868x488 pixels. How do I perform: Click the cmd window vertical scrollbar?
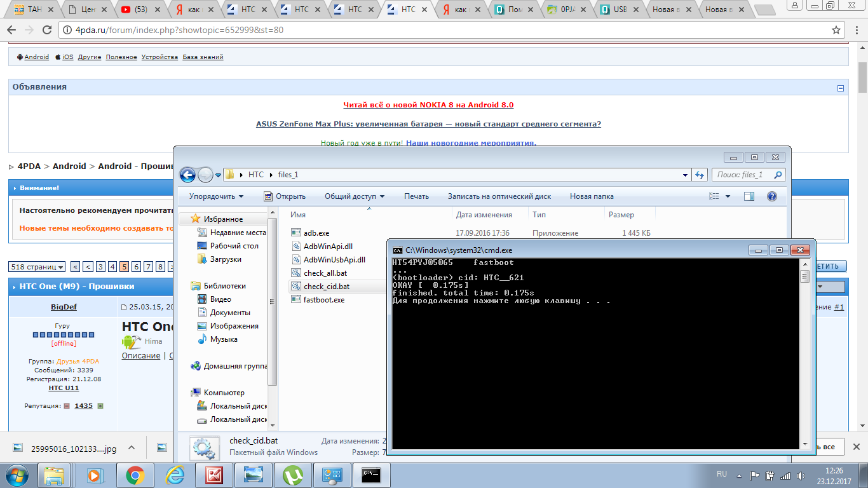click(804, 356)
